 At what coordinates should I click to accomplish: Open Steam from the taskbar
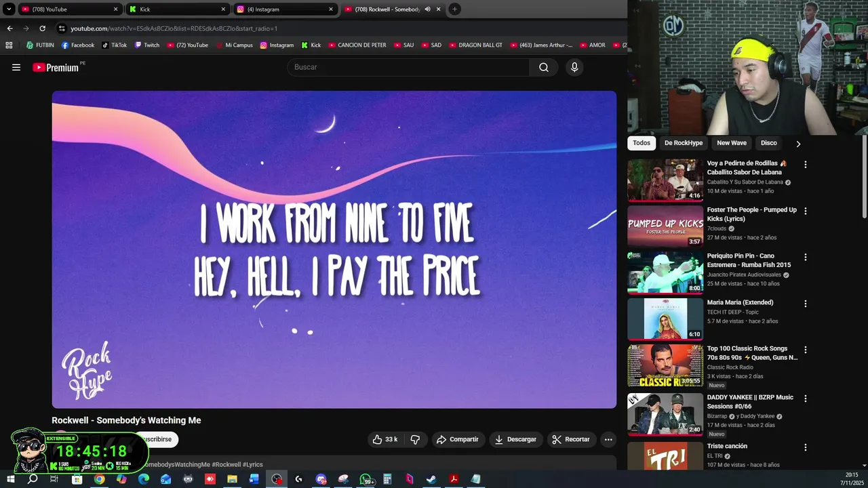coord(431,479)
